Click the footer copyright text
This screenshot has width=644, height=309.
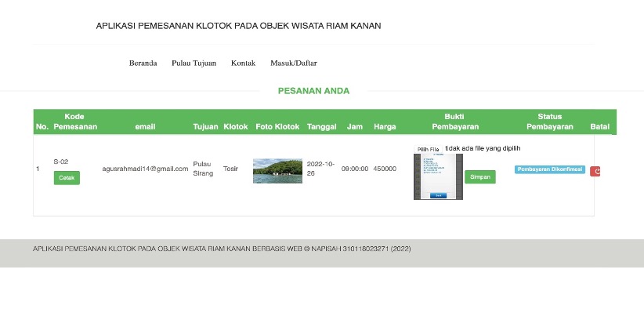(x=222, y=249)
